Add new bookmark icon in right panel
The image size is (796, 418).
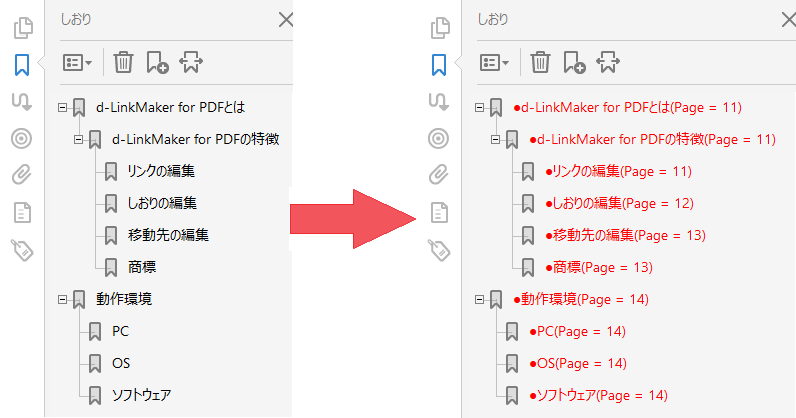(x=575, y=62)
